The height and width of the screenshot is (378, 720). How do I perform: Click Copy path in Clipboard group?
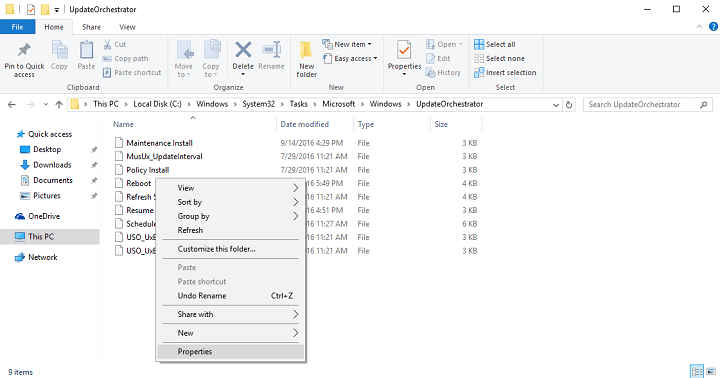tap(125, 58)
